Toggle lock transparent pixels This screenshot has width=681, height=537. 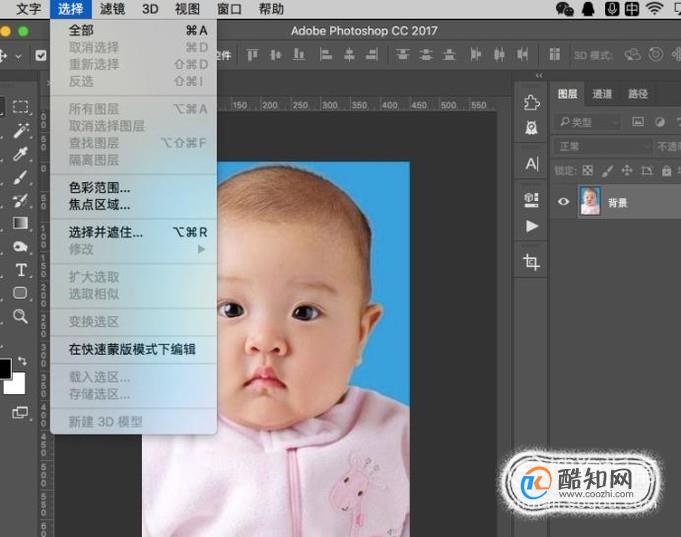pyautogui.click(x=587, y=170)
